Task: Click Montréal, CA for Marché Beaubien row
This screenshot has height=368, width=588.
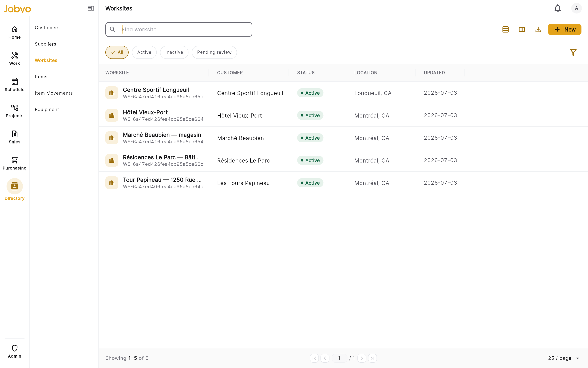Action: click(372, 138)
